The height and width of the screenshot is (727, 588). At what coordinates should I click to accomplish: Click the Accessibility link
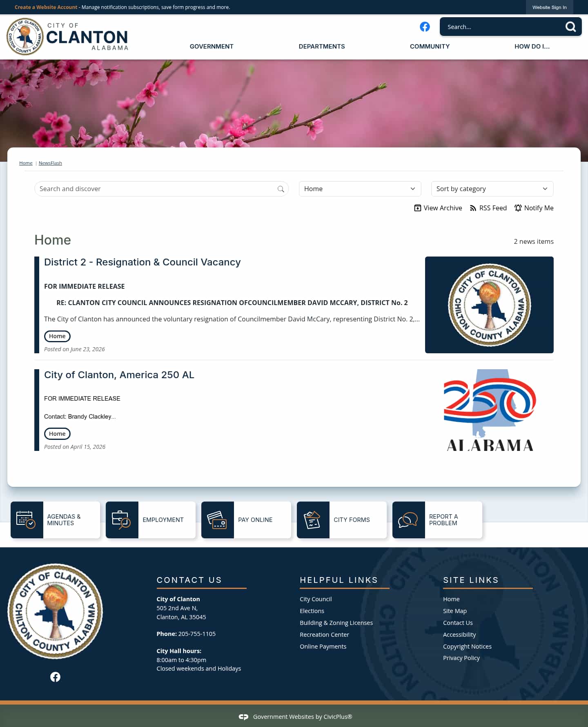pos(459,635)
